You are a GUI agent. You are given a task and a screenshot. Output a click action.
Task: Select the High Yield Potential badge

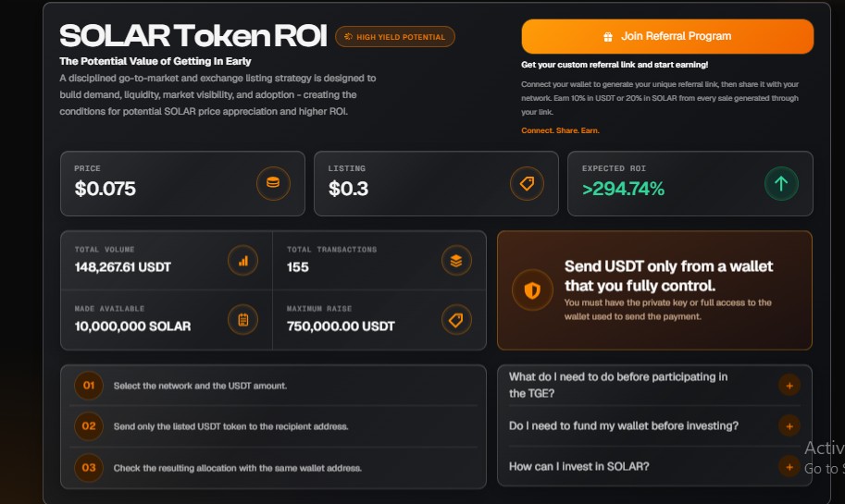tap(395, 37)
